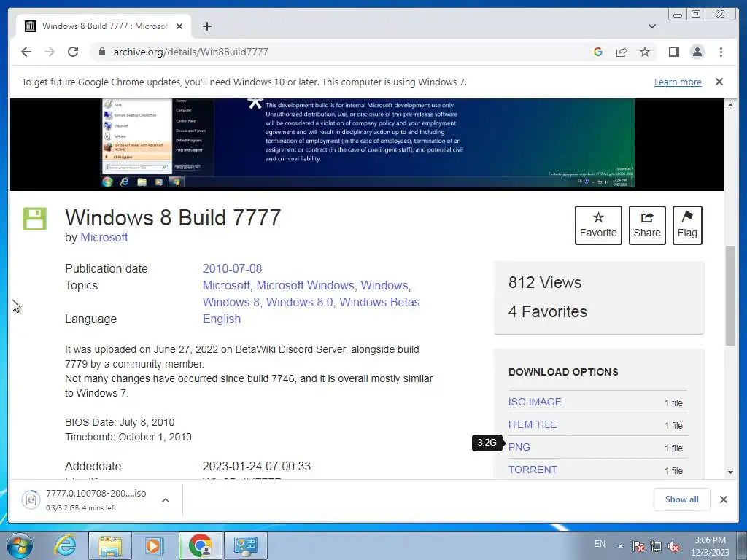Open the English language link
Viewport: 747px width, 560px height.
222,319
